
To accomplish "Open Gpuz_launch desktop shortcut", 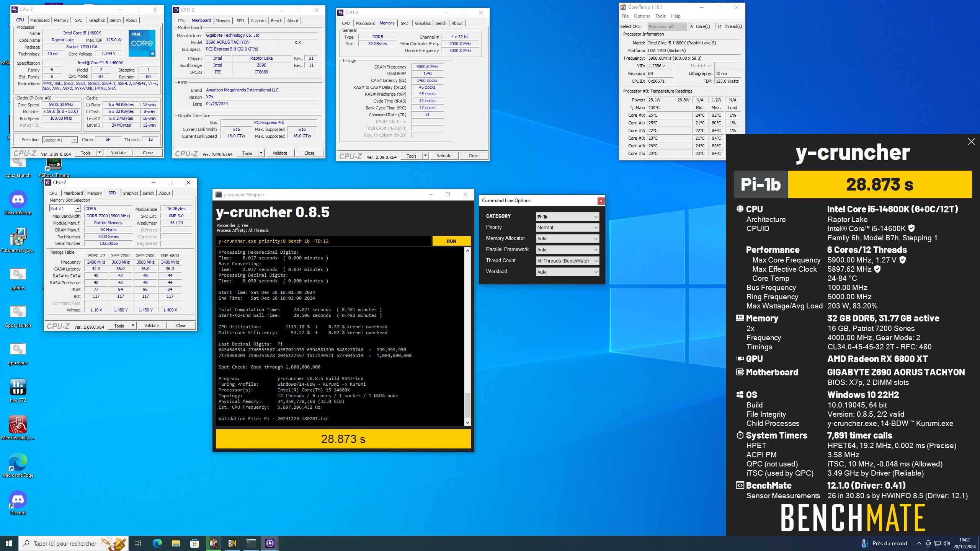I will pos(18,315).
